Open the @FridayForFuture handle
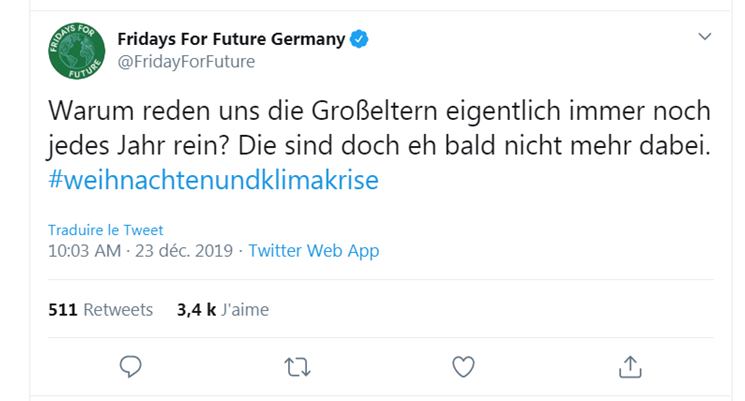The height and width of the screenshot is (401, 745). [x=186, y=62]
